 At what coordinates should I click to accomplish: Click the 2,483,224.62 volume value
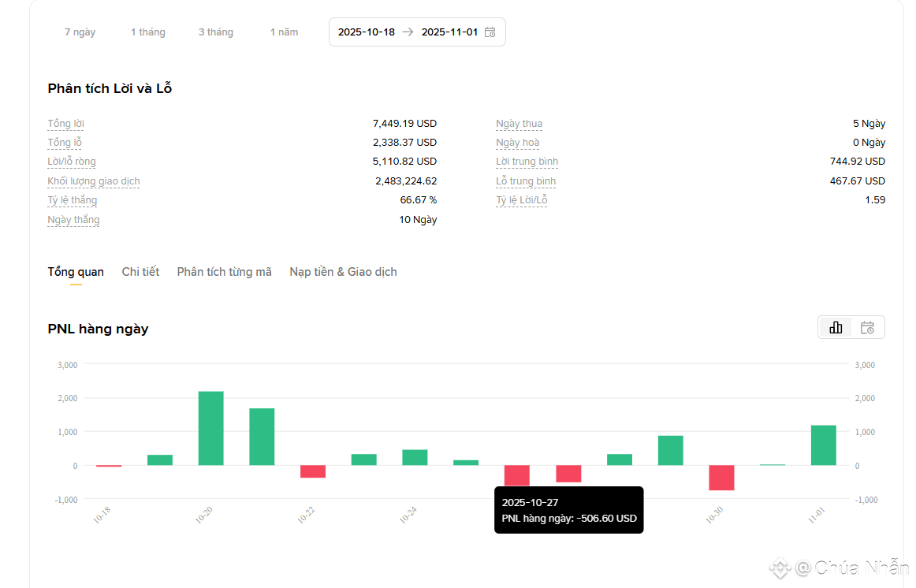[x=406, y=181]
